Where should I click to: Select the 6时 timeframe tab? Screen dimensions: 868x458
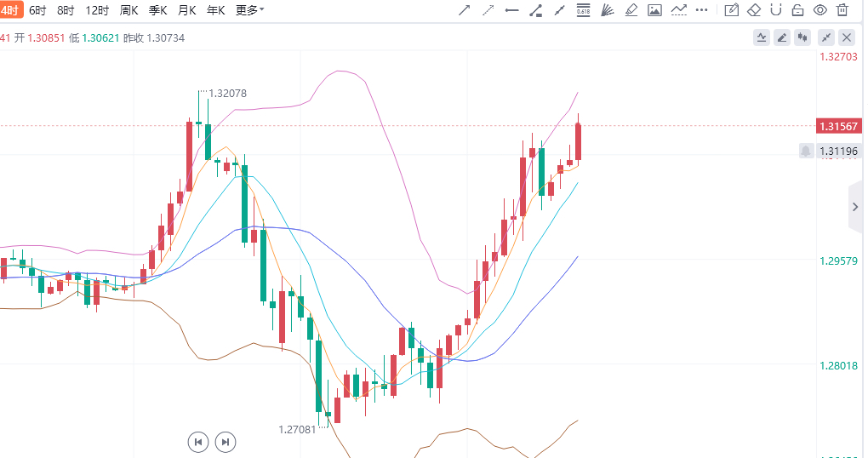37,10
